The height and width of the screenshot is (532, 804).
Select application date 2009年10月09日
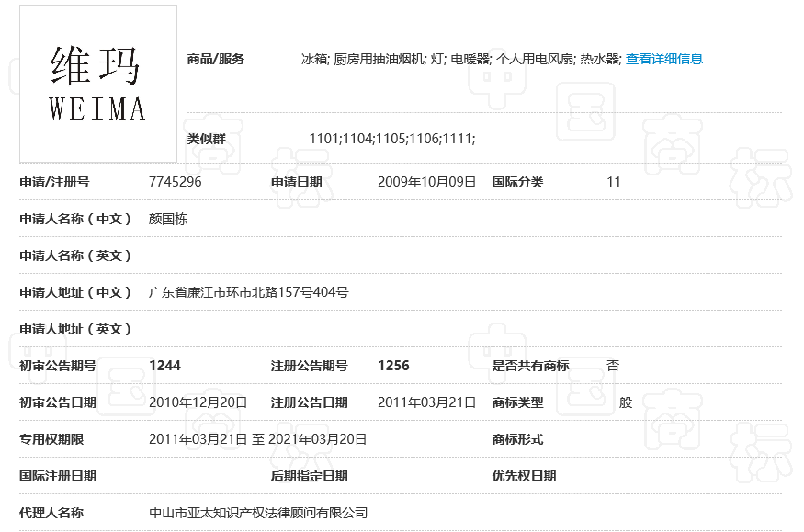[426, 182]
